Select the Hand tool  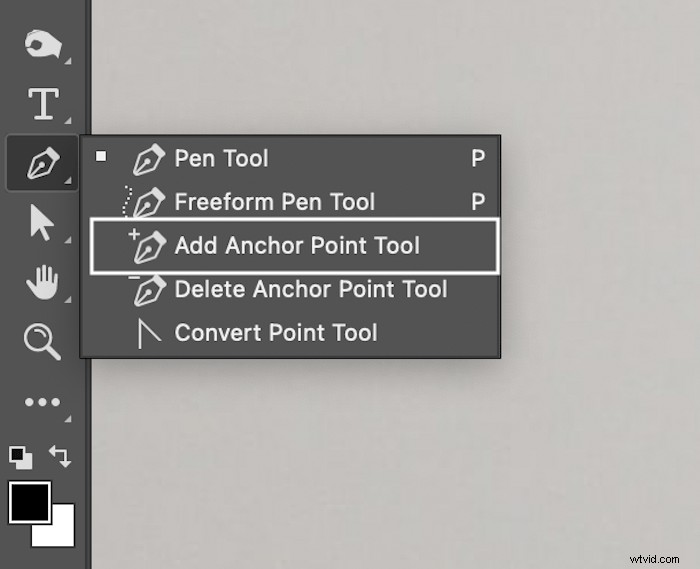42,282
